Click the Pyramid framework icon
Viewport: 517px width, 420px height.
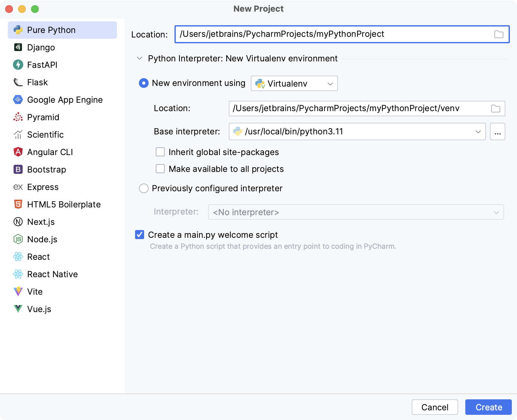pos(18,117)
